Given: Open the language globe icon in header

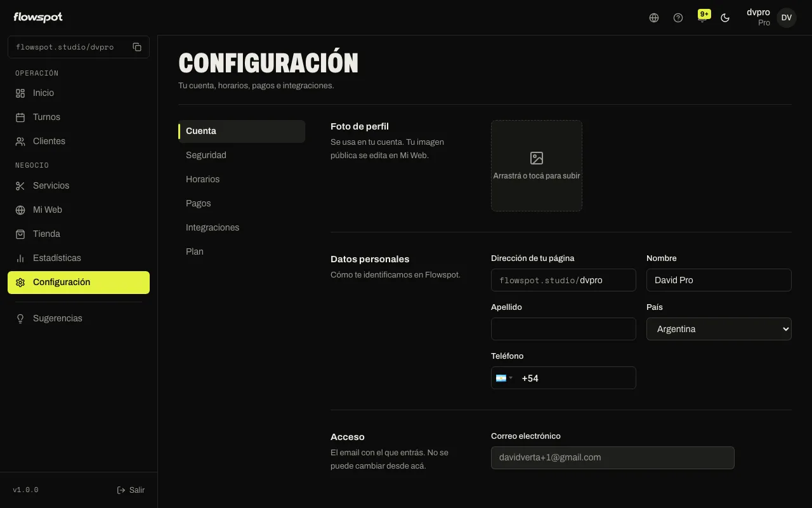Looking at the screenshot, I should coord(654,18).
